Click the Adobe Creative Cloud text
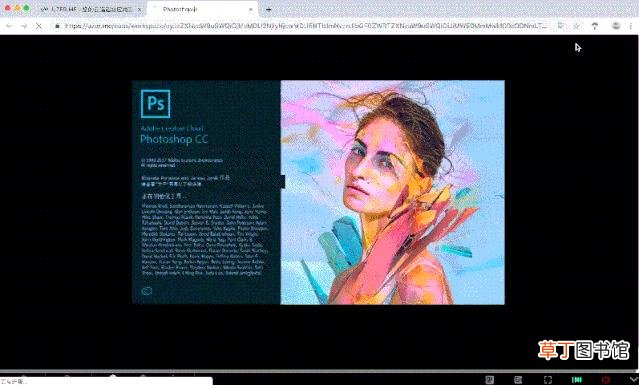The width and height of the screenshot is (639, 385). point(172,128)
